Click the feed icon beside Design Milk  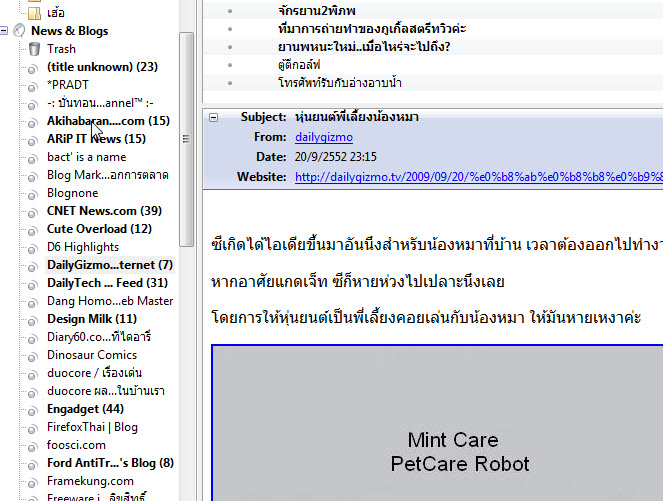[34, 319]
